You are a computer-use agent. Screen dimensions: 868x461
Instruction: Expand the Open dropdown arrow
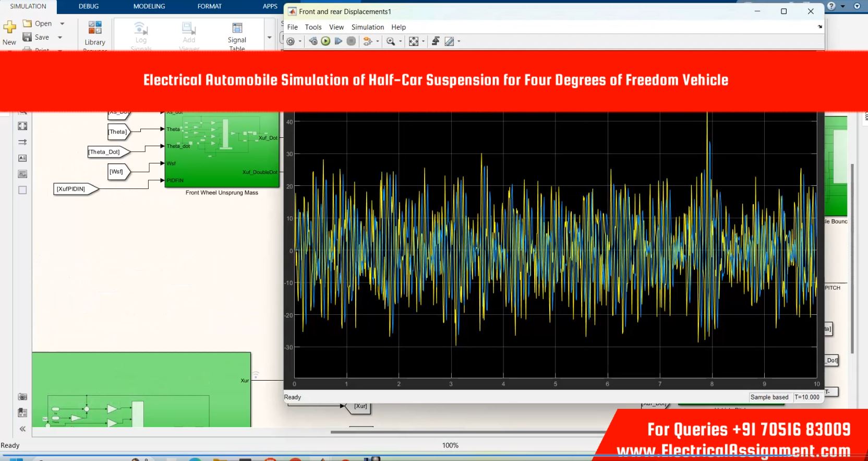click(62, 23)
